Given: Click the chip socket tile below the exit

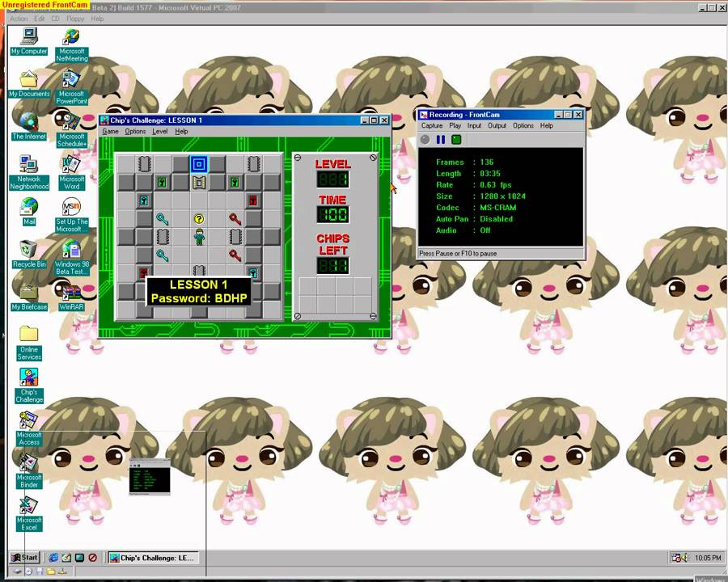Looking at the screenshot, I should (x=199, y=182).
